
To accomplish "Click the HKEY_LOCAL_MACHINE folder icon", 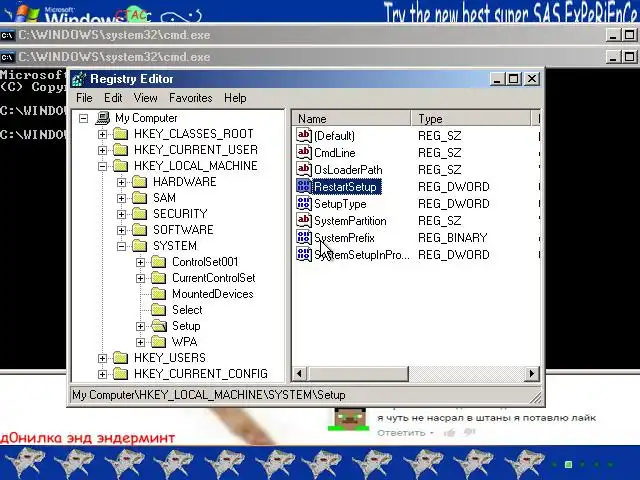I will [x=120, y=166].
